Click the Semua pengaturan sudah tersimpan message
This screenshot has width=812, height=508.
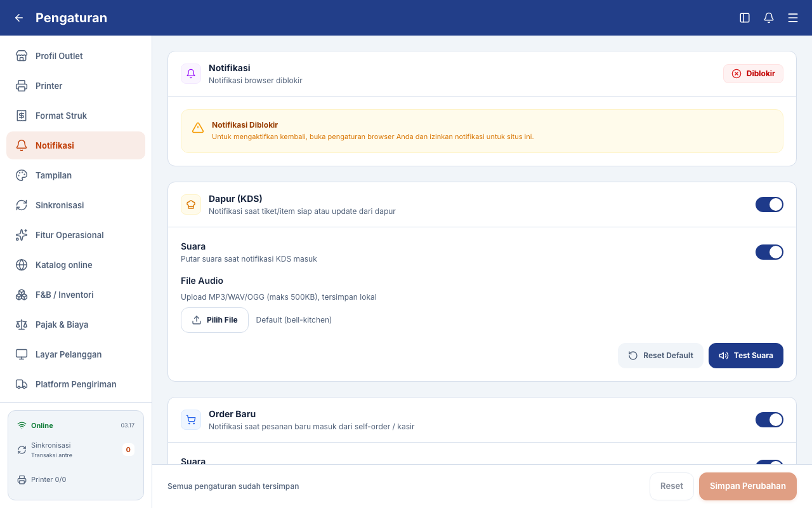[x=233, y=486]
